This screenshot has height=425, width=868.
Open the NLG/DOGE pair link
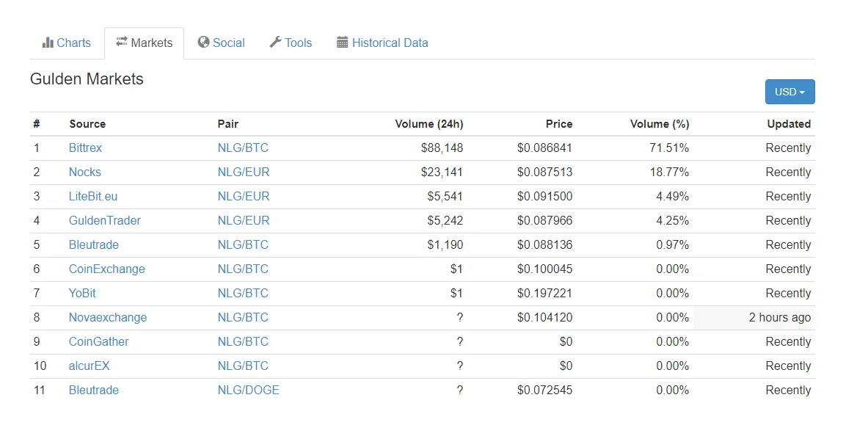[249, 390]
